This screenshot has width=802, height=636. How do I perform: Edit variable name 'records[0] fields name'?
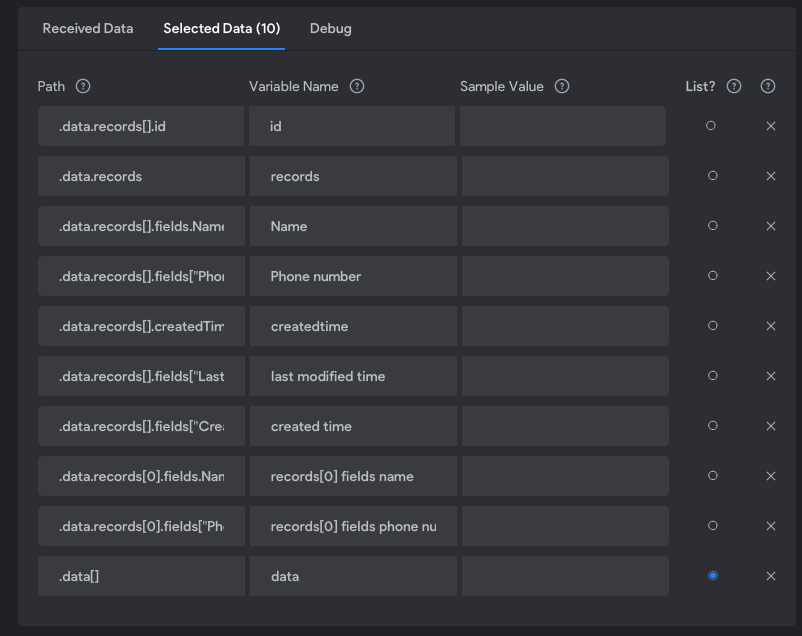pos(353,476)
